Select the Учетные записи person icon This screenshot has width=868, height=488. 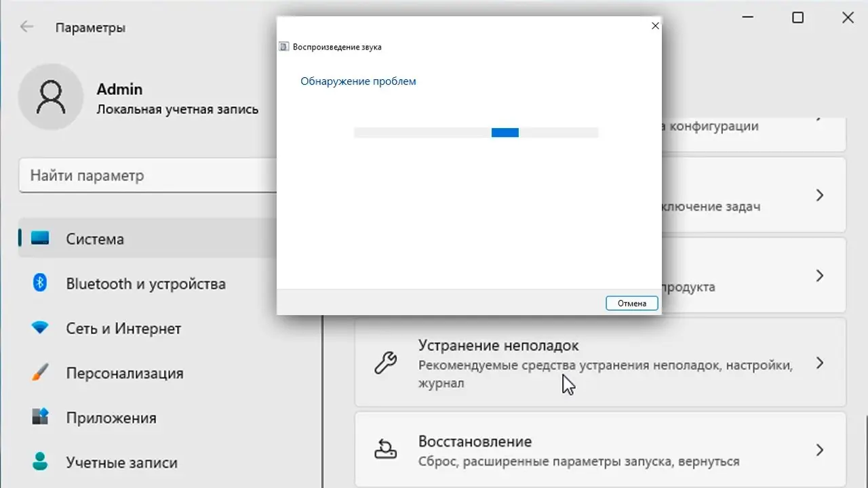pyautogui.click(x=40, y=462)
